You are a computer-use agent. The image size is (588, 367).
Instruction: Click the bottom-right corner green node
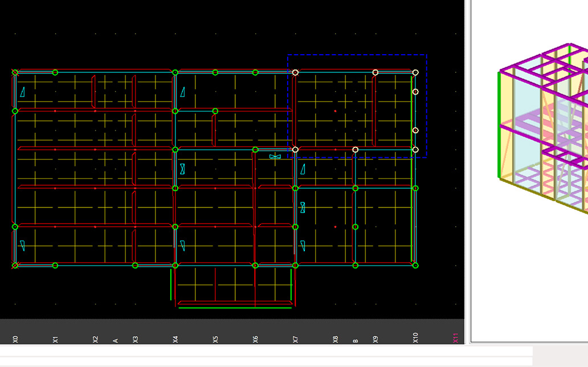pos(415,266)
